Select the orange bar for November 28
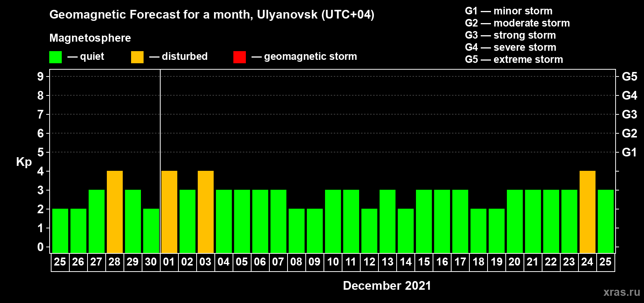This screenshot has width=644, height=303. click(x=115, y=212)
